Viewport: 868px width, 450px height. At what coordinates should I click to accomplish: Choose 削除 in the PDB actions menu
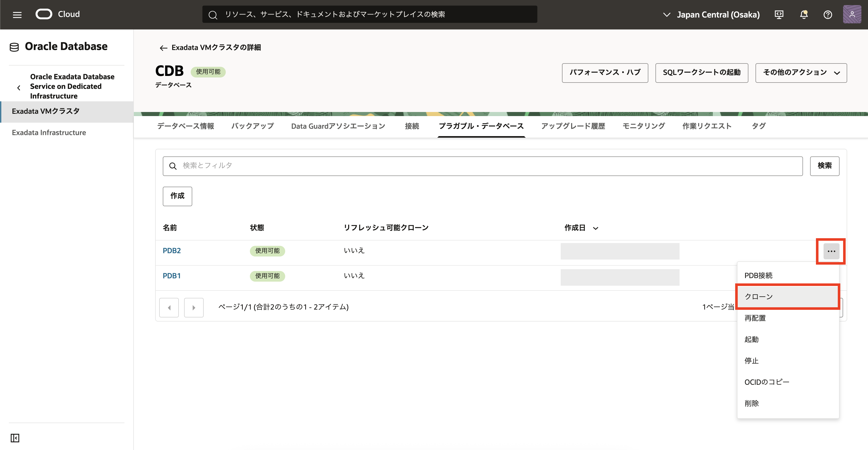(751, 403)
